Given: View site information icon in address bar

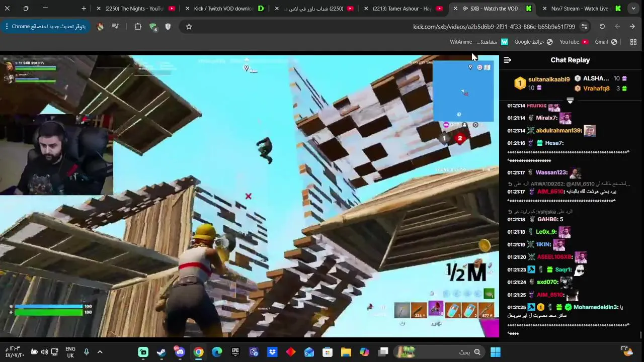Looking at the screenshot, I should coord(584,27).
